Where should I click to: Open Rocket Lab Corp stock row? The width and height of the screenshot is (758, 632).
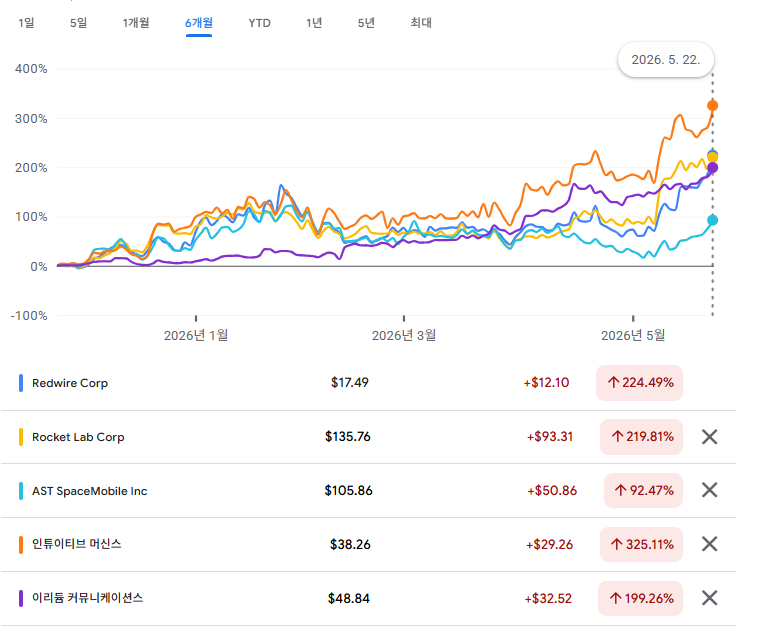pos(368,437)
